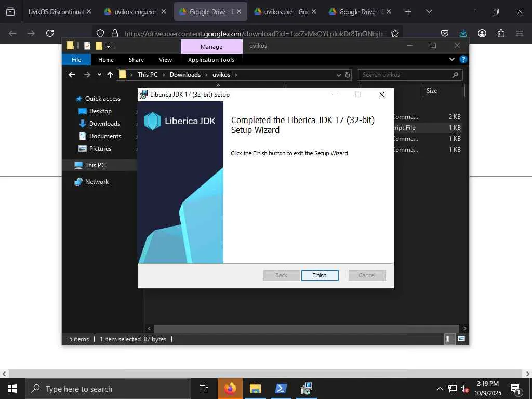Click New folder quick access toolbar icon

pyautogui.click(x=99, y=46)
